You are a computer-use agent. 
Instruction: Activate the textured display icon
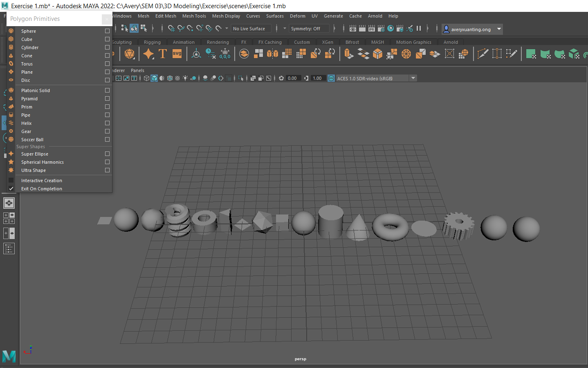click(170, 78)
